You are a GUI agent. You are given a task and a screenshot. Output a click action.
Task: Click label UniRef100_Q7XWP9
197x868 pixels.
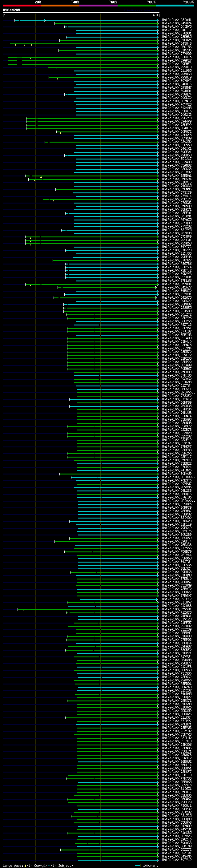tap(177, 237)
